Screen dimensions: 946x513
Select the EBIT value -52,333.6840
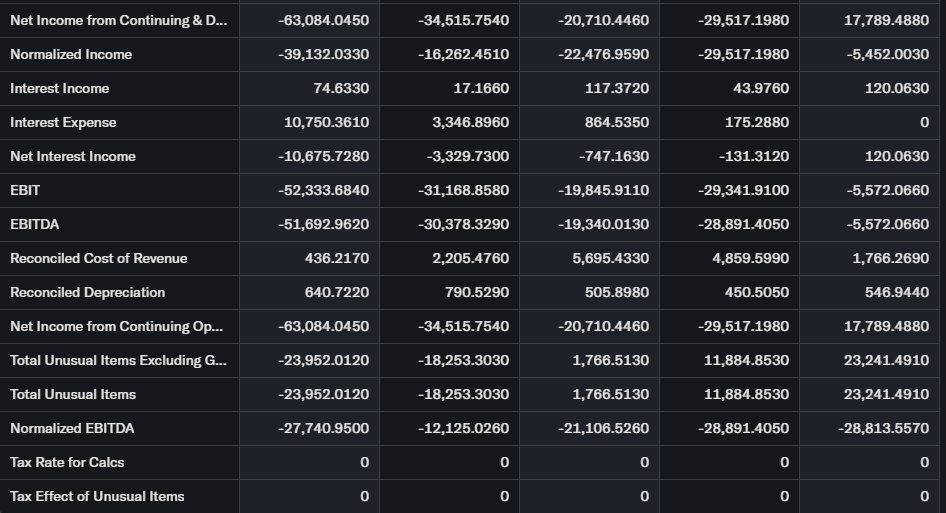323,190
